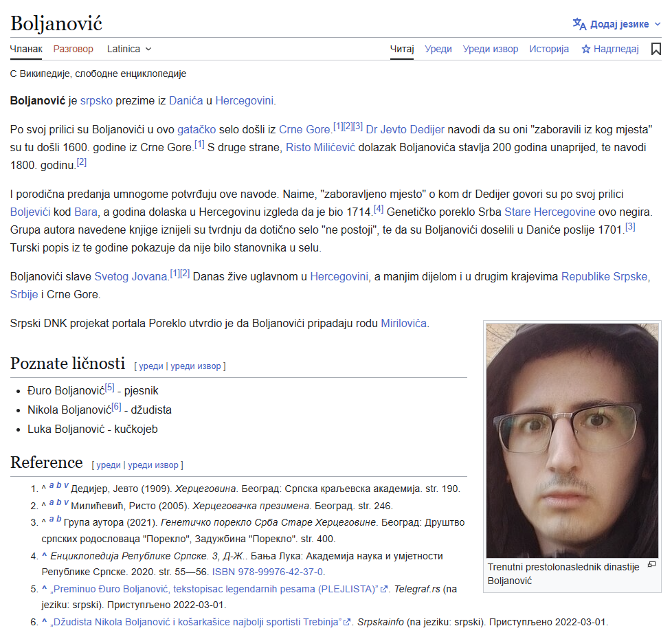Screen dimensions: 672x637
Task: Click footnote [2] after 1800. godinu
Action: point(82,162)
